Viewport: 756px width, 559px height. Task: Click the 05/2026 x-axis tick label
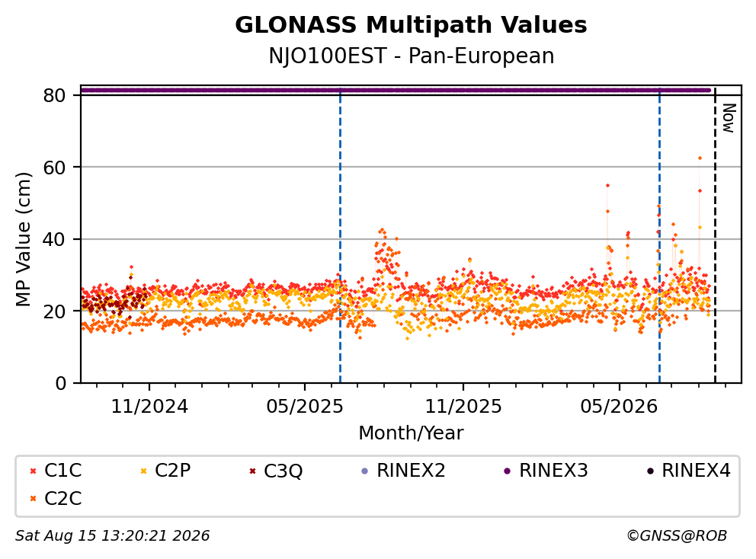pos(619,407)
